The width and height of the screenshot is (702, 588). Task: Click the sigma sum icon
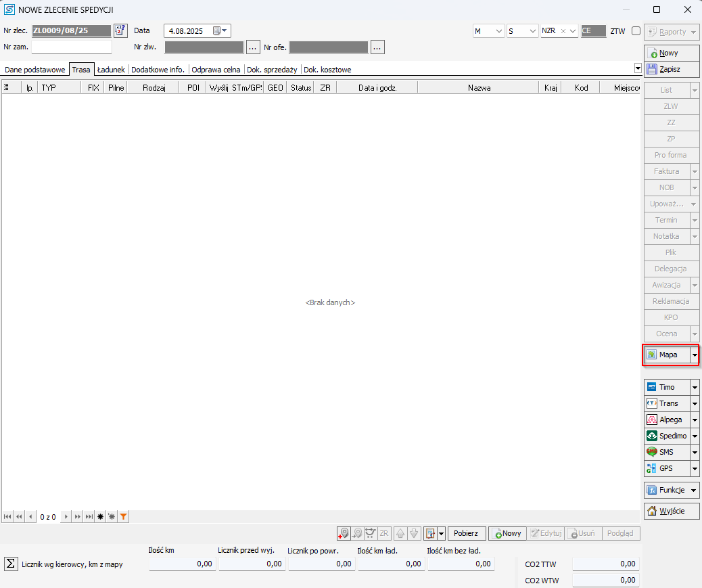11,564
